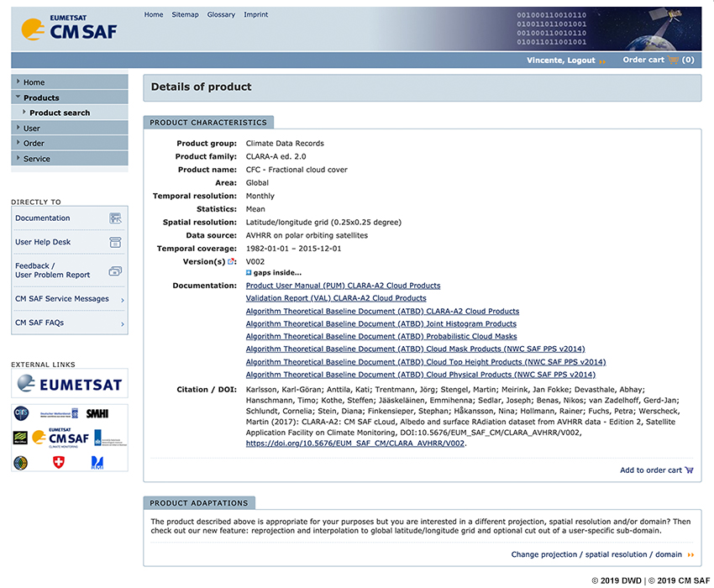Click the cart icon next to Add to order cart

(689, 470)
